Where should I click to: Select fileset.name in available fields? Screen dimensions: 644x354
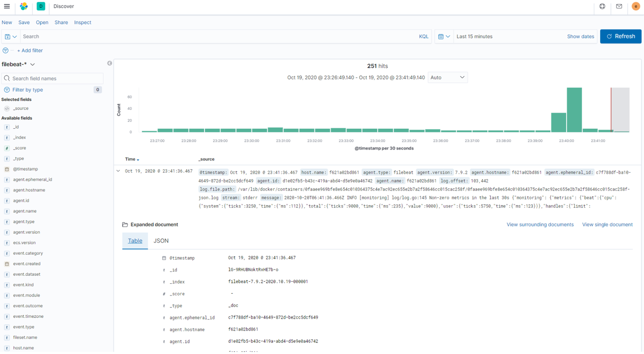pos(25,337)
